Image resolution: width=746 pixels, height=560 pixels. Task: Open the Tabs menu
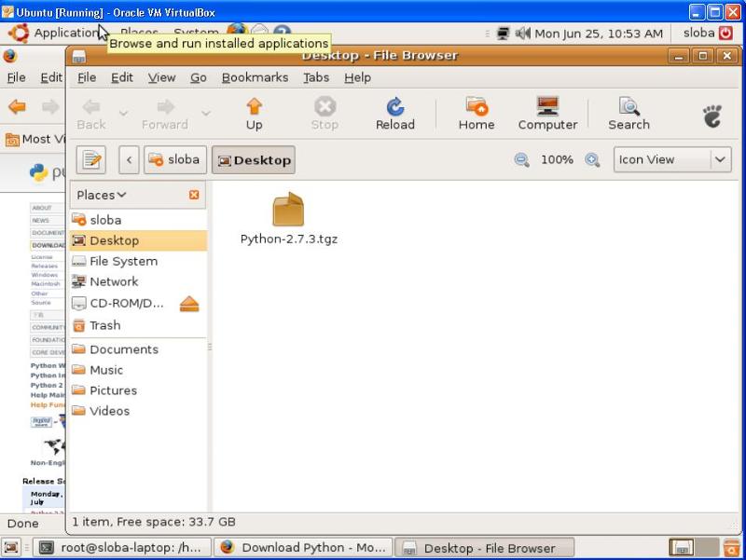coord(316,77)
